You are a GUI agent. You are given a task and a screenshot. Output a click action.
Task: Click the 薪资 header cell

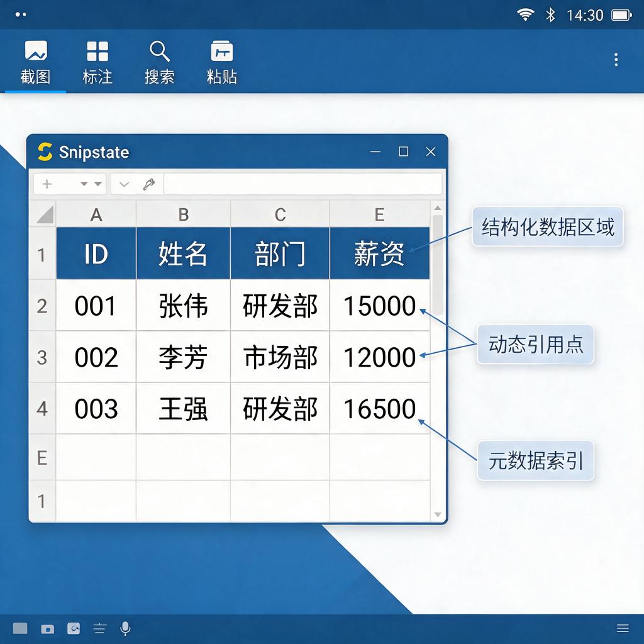coord(379,253)
